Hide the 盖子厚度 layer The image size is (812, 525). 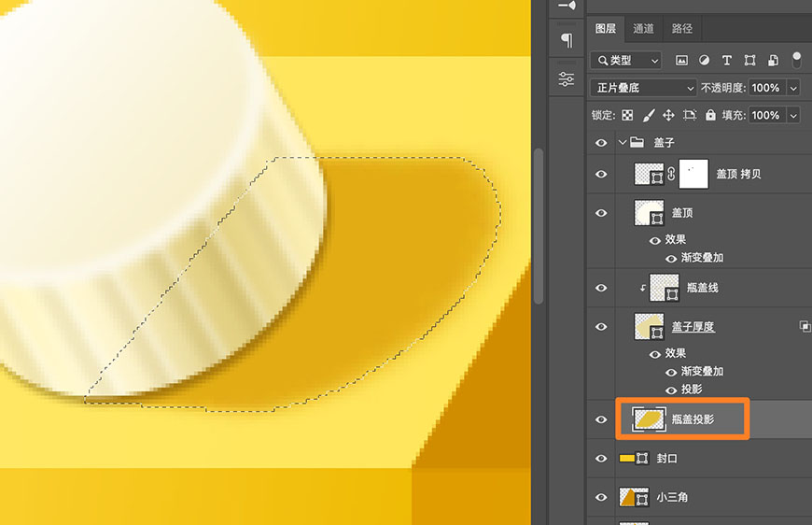click(x=601, y=327)
